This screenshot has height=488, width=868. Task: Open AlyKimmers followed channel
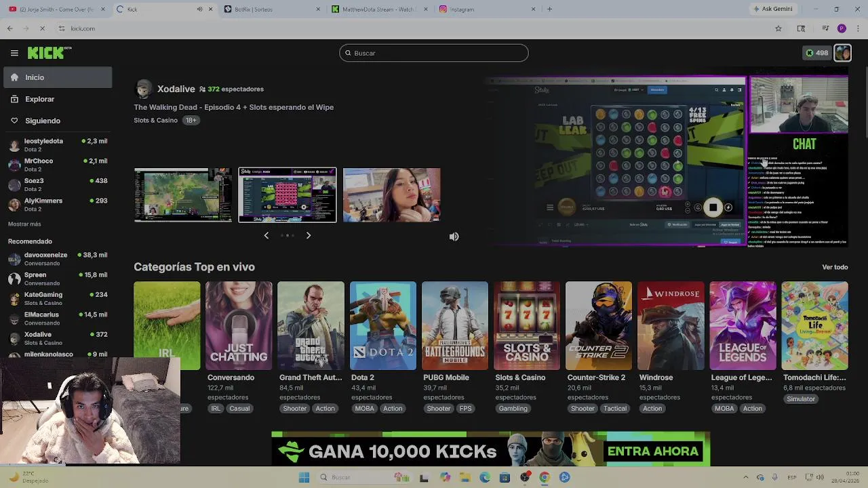[57, 204]
